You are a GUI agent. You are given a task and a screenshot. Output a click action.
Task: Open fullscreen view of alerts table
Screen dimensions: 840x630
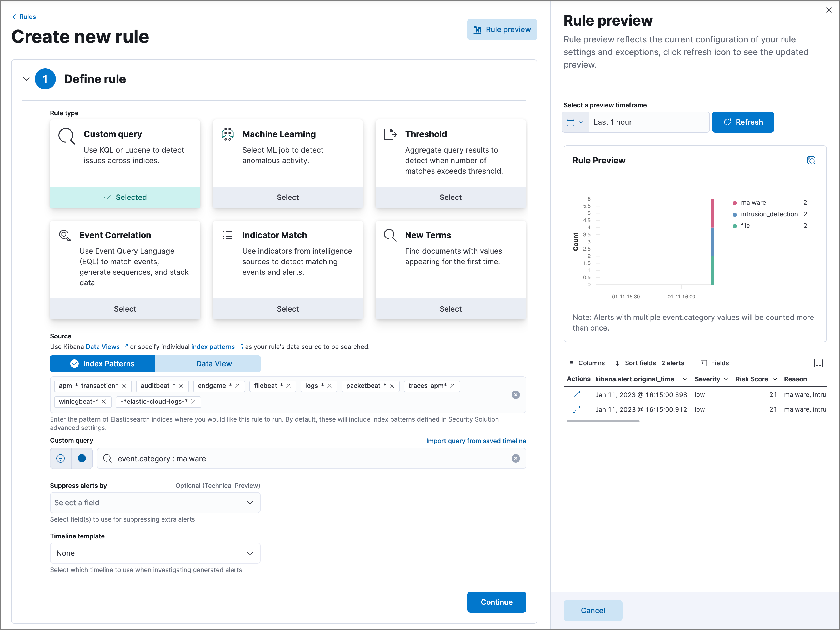click(818, 363)
